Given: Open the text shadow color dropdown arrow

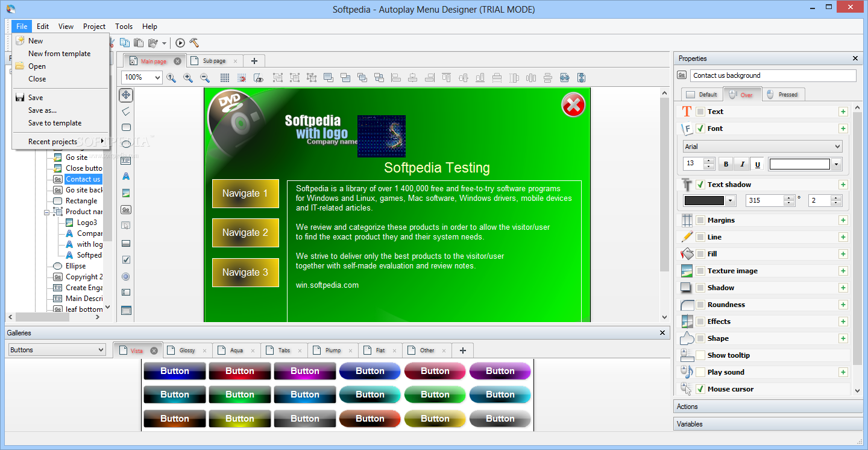Looking at the screenshot, I should [x=731, y=201].
